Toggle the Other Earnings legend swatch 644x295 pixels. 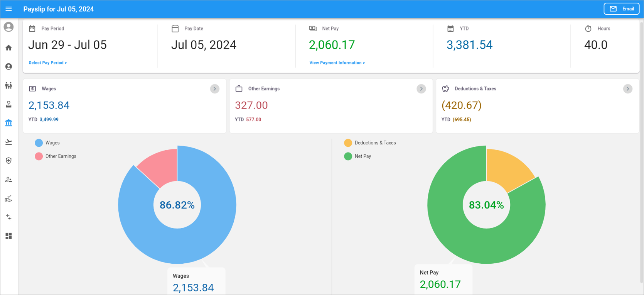[39, 156]
